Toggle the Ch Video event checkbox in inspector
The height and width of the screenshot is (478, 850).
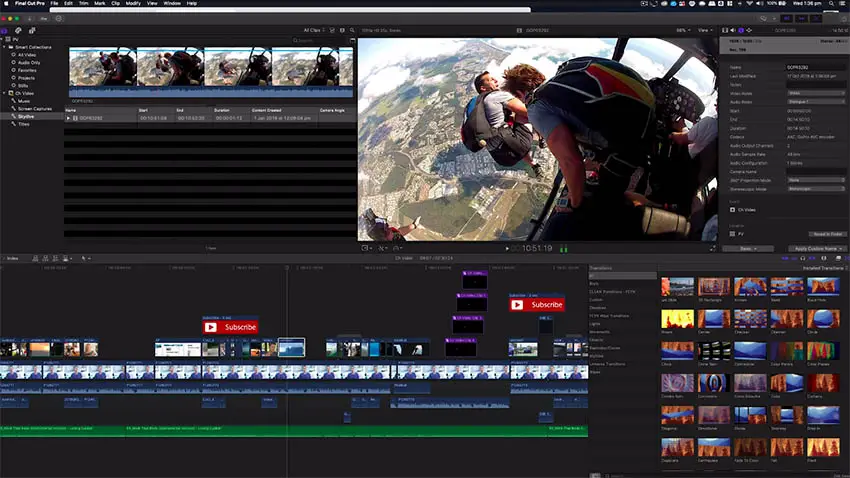click(732, 210)
